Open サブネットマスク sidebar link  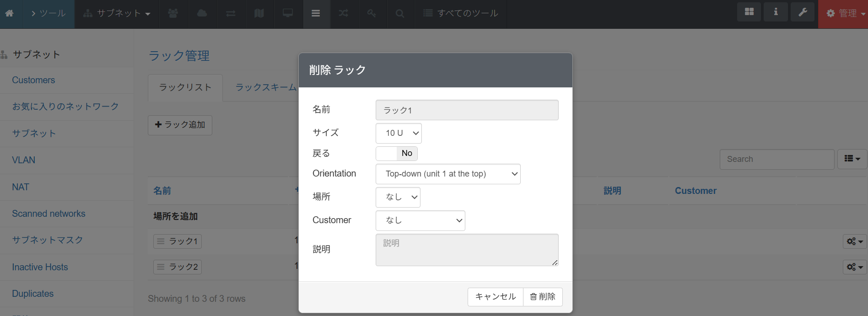point(48,240)
